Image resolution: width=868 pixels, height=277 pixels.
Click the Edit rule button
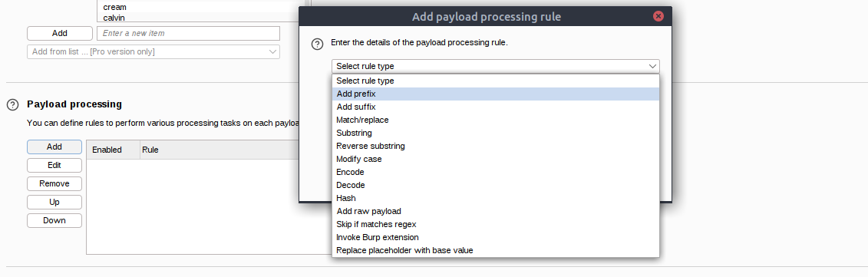pos(54,165)
